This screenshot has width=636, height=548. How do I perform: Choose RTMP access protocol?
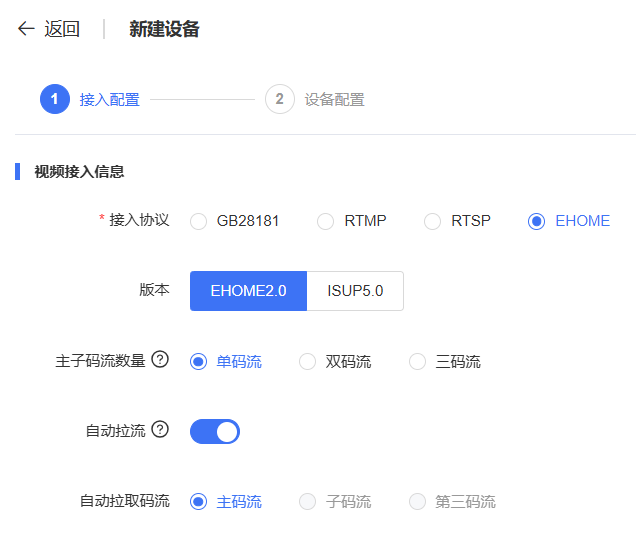pos(352,221)
